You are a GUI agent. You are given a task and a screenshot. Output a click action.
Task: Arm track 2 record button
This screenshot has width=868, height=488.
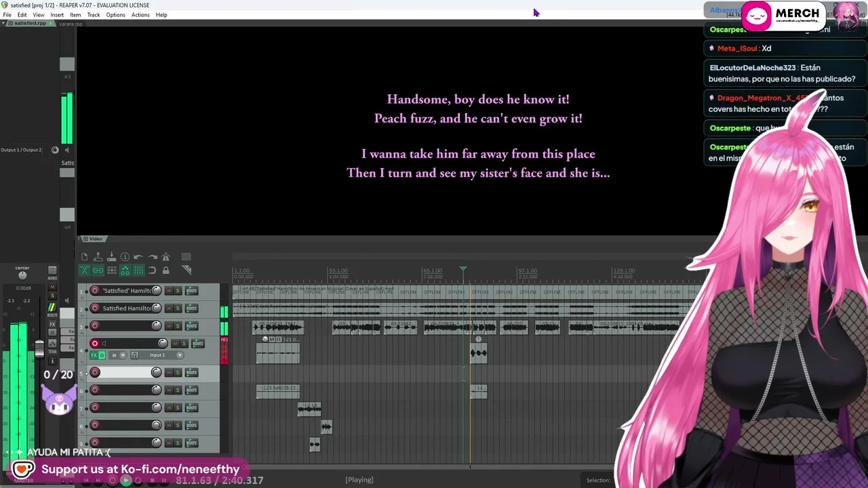click(x=95, y=308)
